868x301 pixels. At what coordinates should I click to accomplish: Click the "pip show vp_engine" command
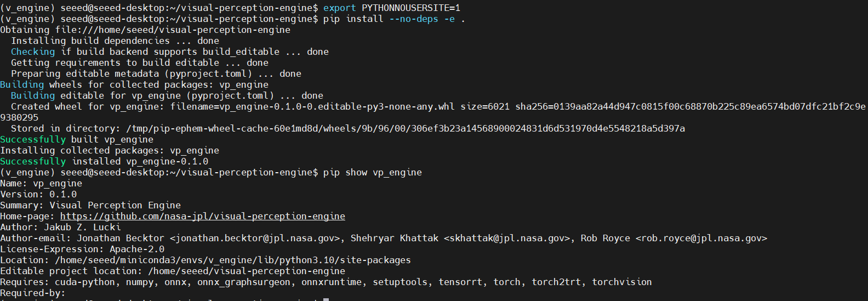pos(372,172)
